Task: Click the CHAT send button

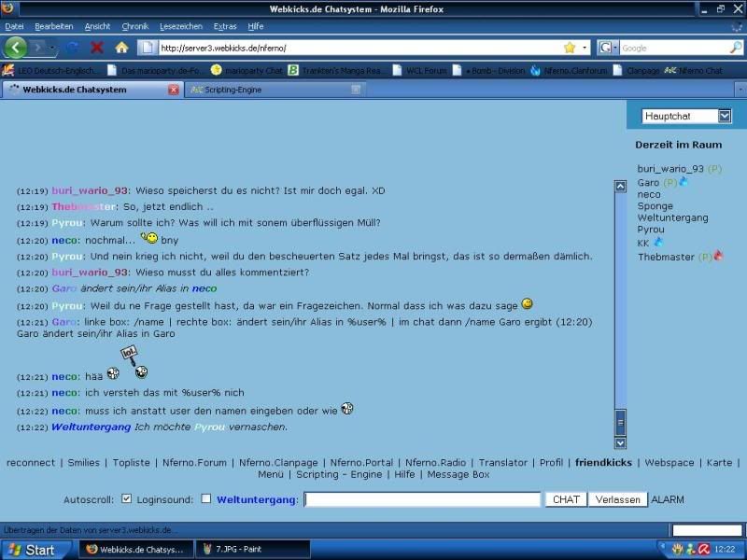Action: coord(566,499)
